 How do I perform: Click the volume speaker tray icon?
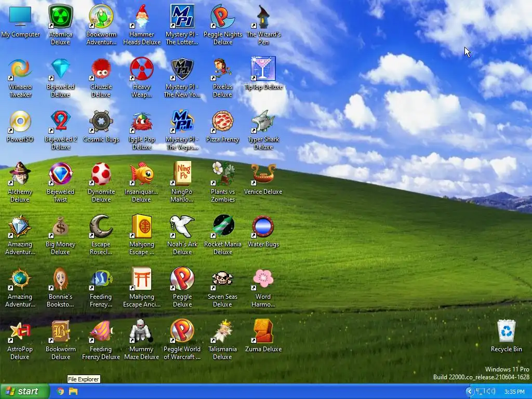pos(491,392)
